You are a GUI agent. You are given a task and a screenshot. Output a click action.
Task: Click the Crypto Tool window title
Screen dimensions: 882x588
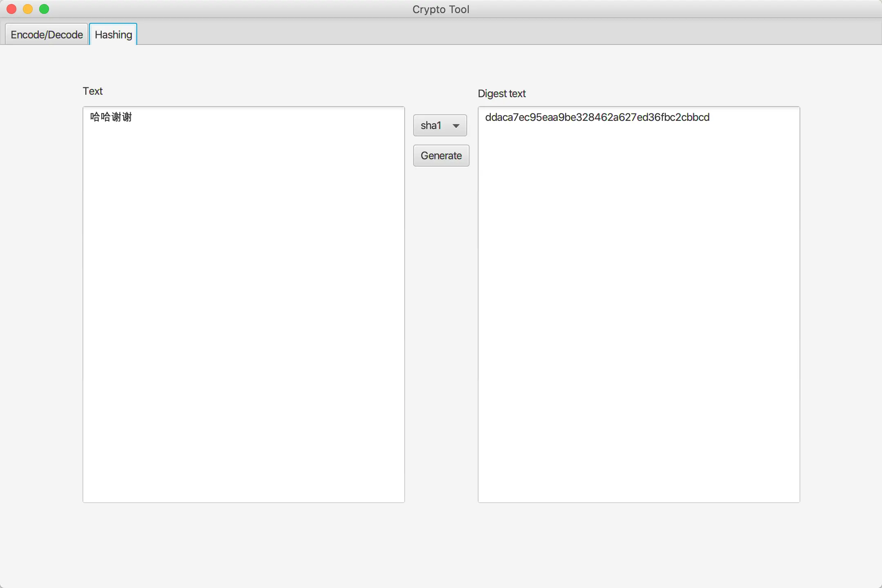point(441,9)
